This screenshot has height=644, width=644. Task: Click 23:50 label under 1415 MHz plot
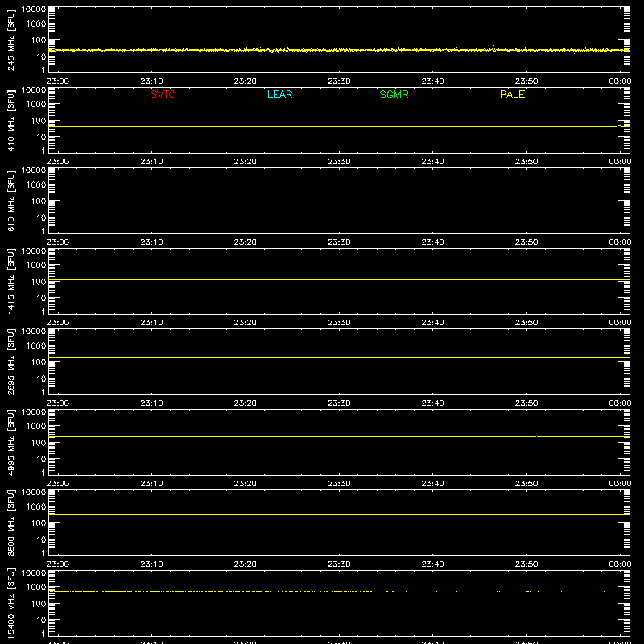[526, 323]
